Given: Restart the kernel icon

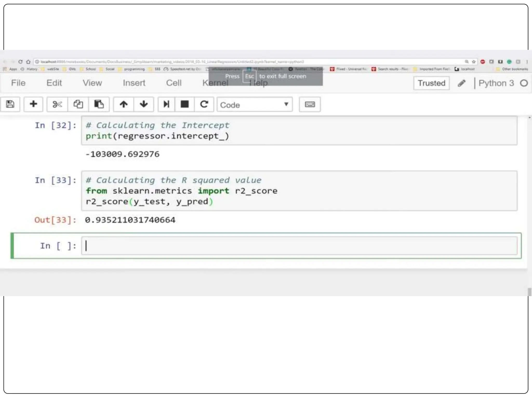Looking at the screenshot, I should pos(204,104).
